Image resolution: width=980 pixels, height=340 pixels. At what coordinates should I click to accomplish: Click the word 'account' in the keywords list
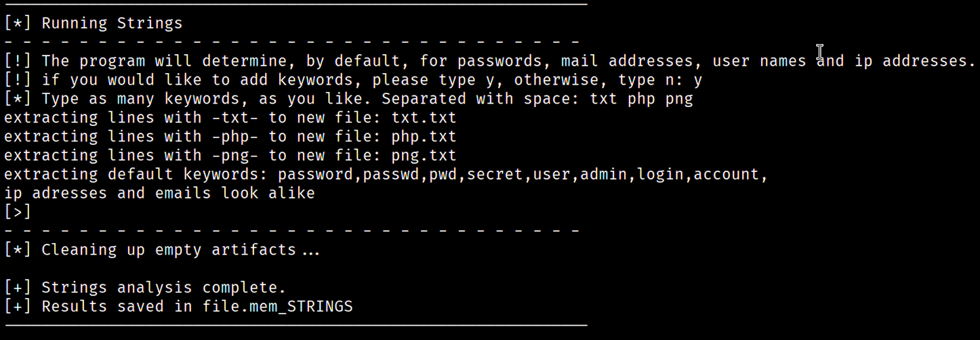tap(727, 174)
